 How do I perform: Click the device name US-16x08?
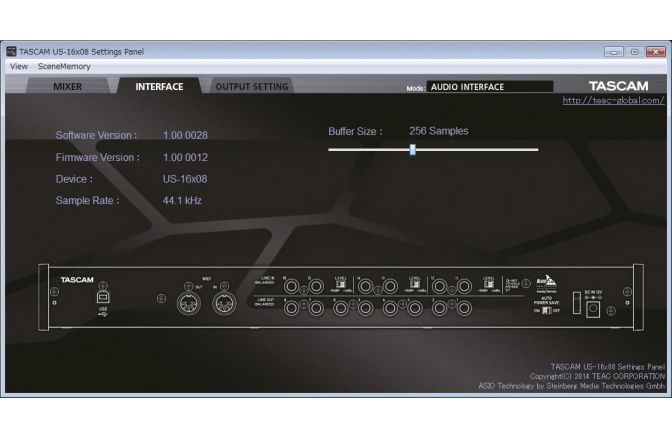185,179
